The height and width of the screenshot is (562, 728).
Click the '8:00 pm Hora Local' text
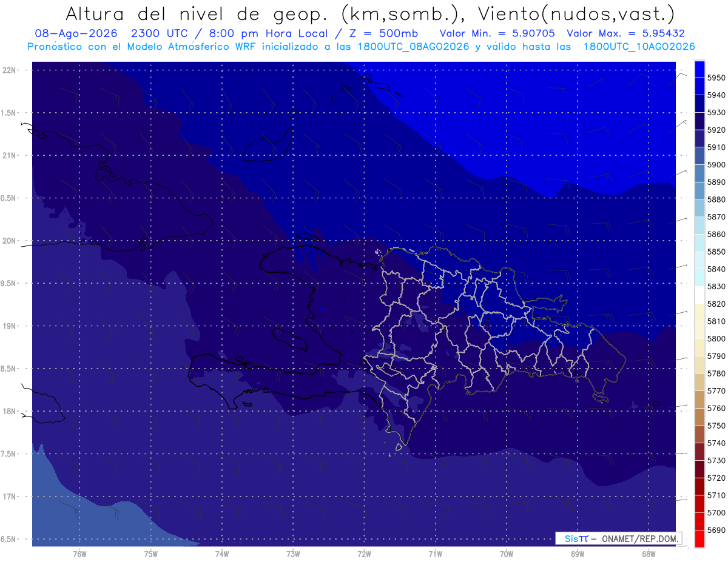(268, 33)
